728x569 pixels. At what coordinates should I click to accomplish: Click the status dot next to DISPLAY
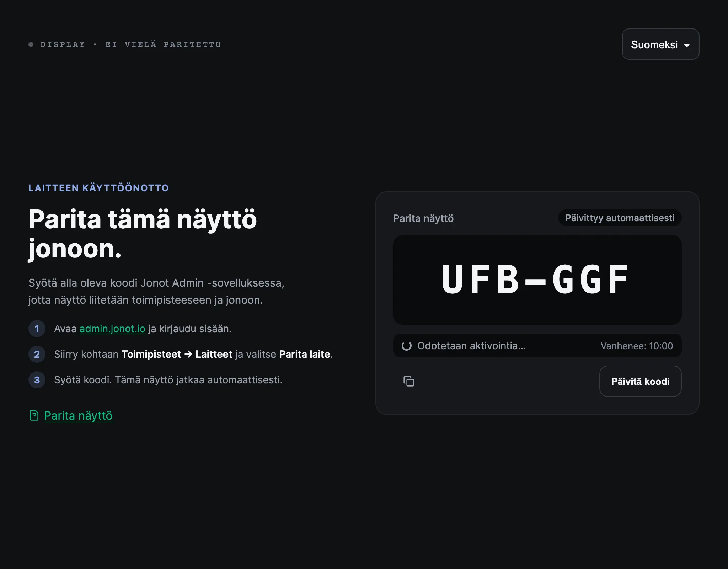(31, 44)
